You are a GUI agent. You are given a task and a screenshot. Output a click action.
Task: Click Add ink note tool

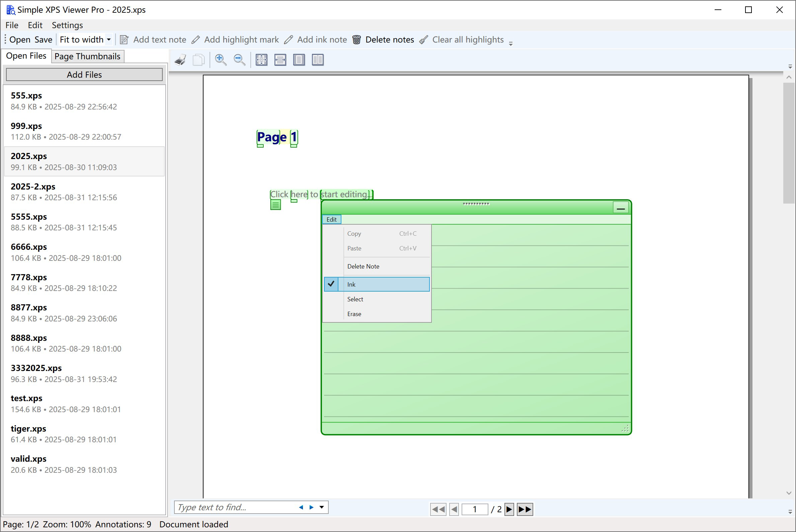315,40
